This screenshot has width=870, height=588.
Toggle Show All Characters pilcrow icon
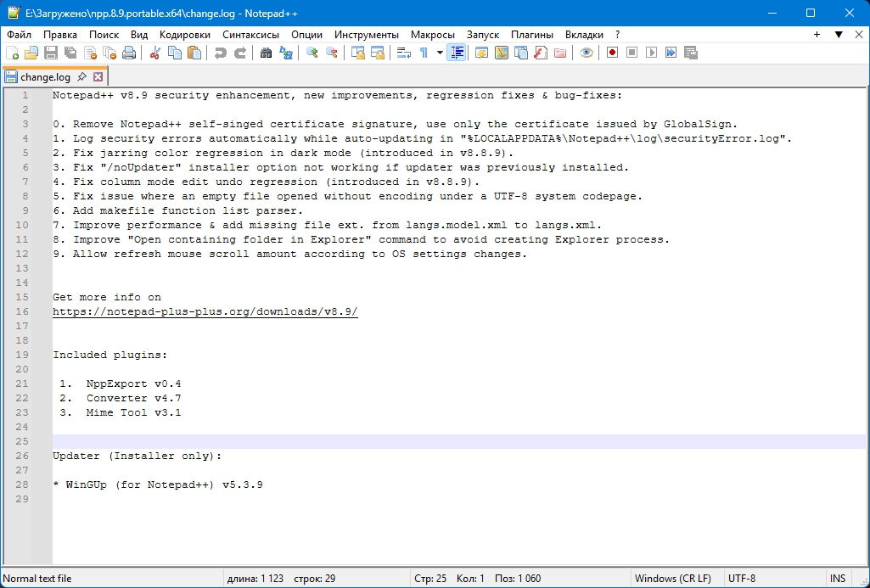[424, 53]
